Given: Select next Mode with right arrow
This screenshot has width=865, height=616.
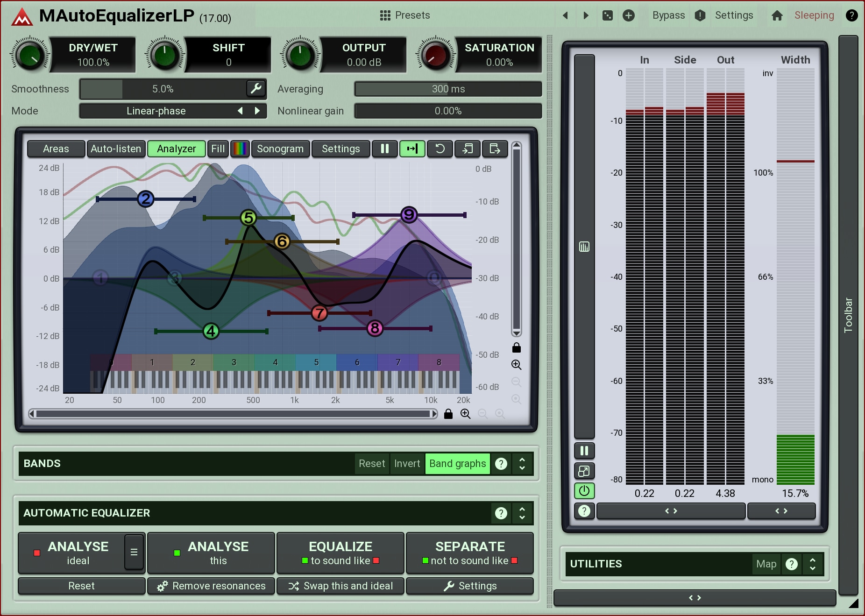Looking at the screenshot, I should click(257, 111).
